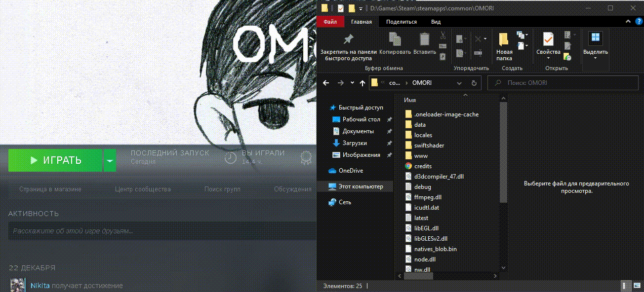Click the Поиск: OMORI search field
Image resolution: width=644 pixels, height=292 pixels.
coord(563,83)
